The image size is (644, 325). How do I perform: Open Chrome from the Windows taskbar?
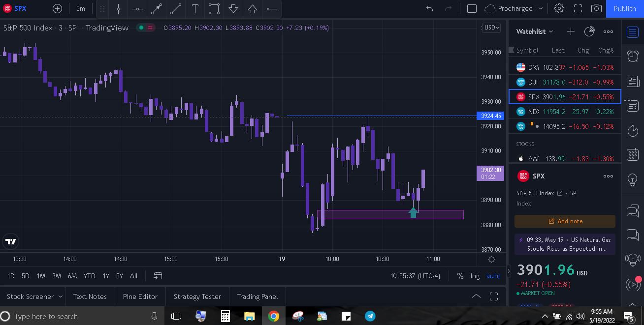274,316
